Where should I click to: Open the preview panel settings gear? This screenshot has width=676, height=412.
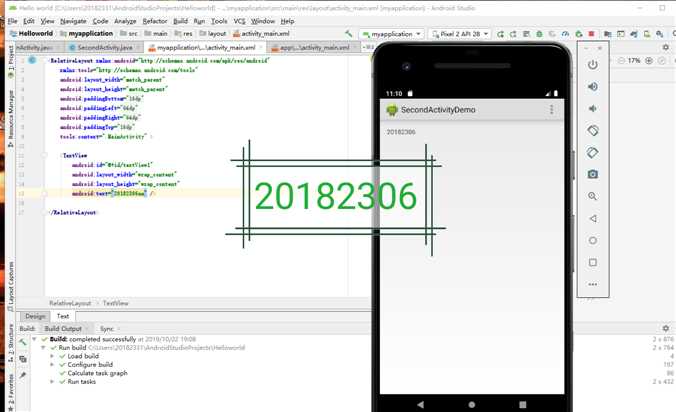pyautogui.click(x=666, y=47)
